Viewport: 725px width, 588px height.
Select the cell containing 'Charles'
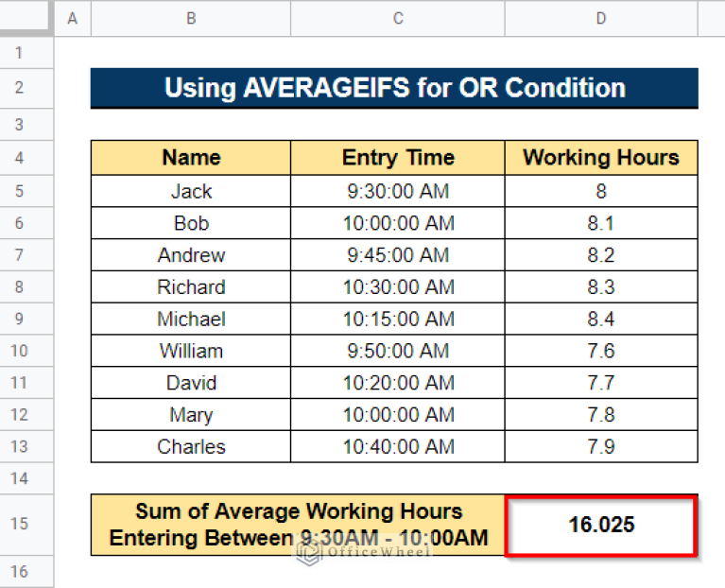pyautogui.click(x=191, y=446)
